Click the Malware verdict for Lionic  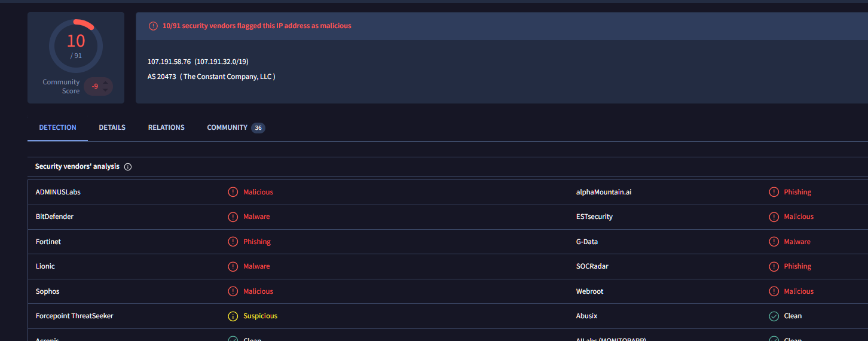[x=256, y=266]
